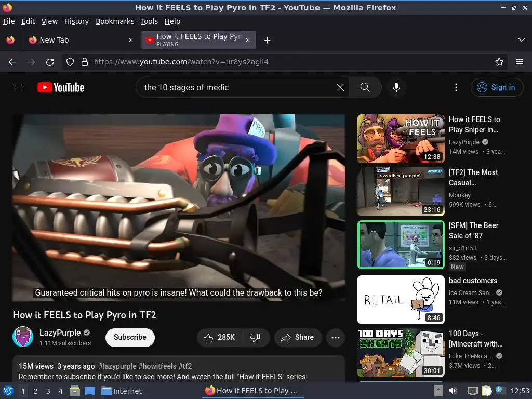Open more actions ellipsis below the video
Screen dimensions: 532x399
click(336, 337)
